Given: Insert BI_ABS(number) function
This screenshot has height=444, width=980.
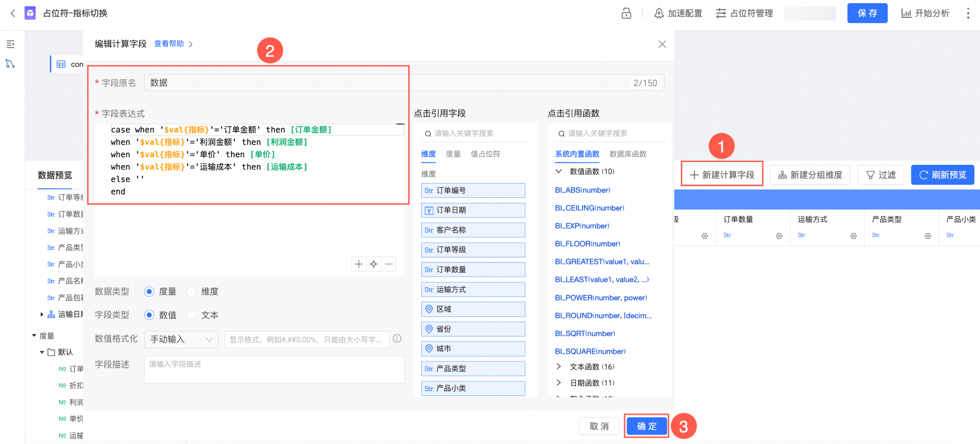Looking at the screenshot, I should point(582,190).
